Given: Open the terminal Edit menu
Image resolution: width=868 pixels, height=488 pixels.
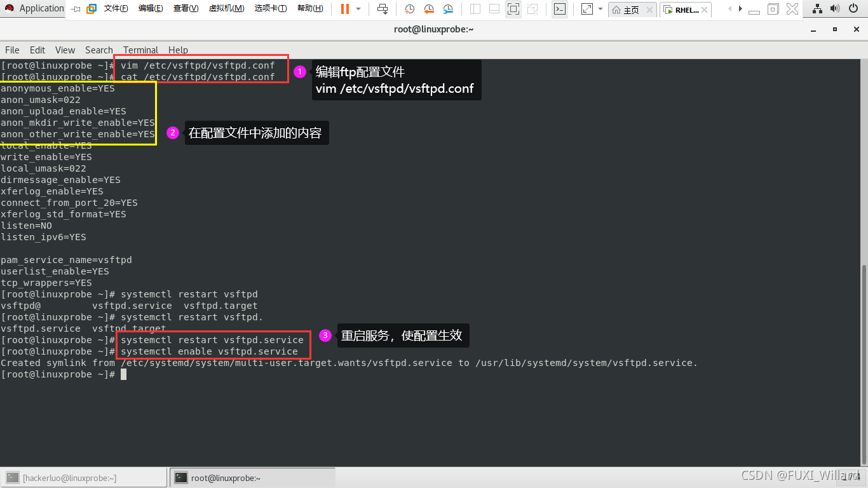Looking at the screenshot, I should 37,50.
